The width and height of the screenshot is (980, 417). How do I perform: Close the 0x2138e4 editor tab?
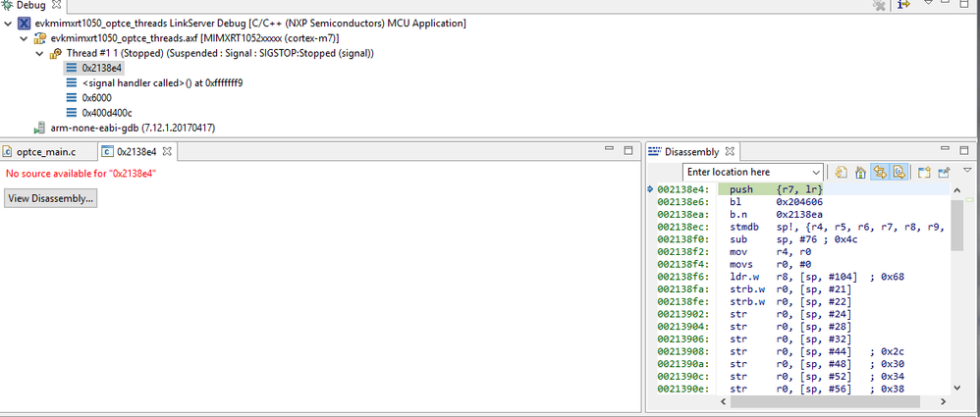coord(167,151)
